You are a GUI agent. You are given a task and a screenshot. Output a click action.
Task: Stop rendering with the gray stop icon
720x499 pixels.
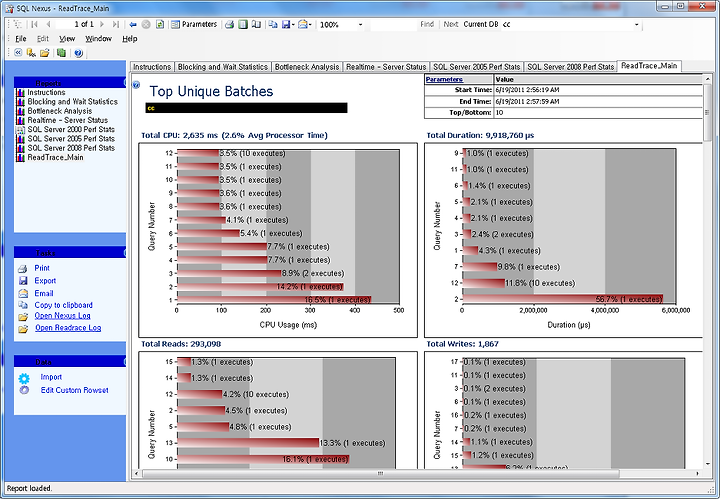click(146, 24)
